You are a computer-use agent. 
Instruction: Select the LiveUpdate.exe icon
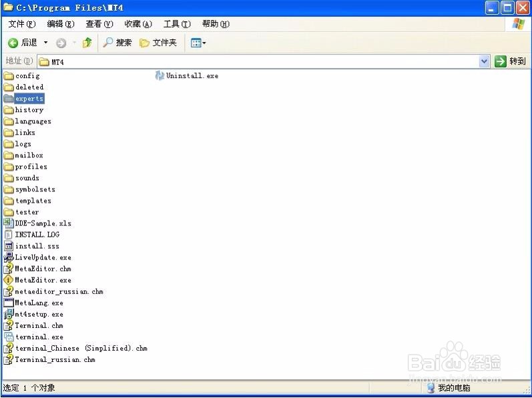tap(9, 257)
